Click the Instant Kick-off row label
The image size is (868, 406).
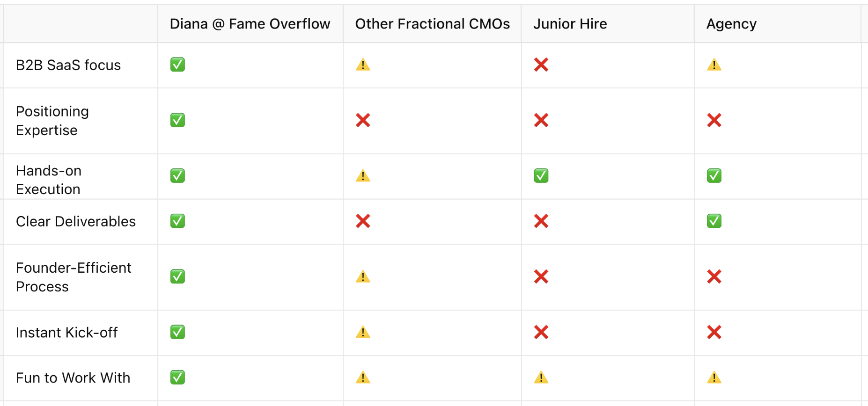click(66, 333)
